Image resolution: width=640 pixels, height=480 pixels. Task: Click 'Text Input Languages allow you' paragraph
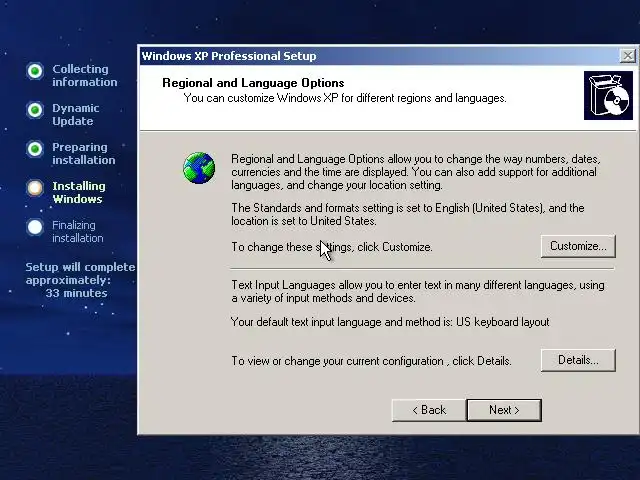(418, 291)
